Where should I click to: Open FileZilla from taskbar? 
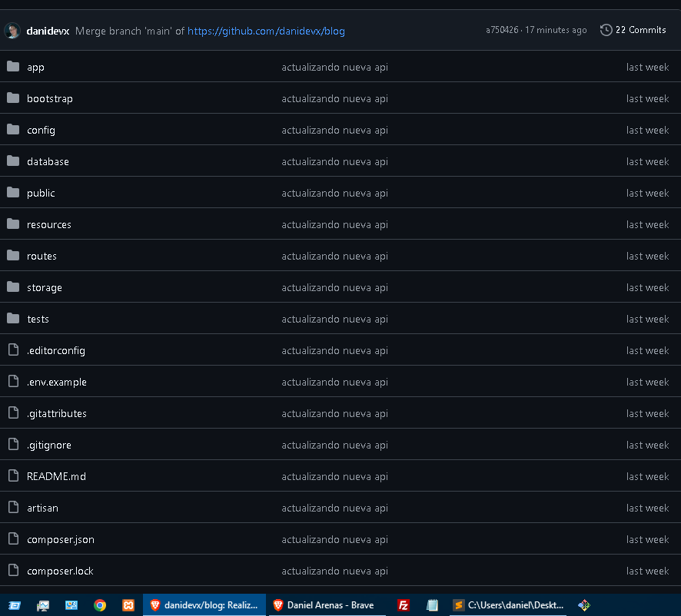(x=403, y=604)
